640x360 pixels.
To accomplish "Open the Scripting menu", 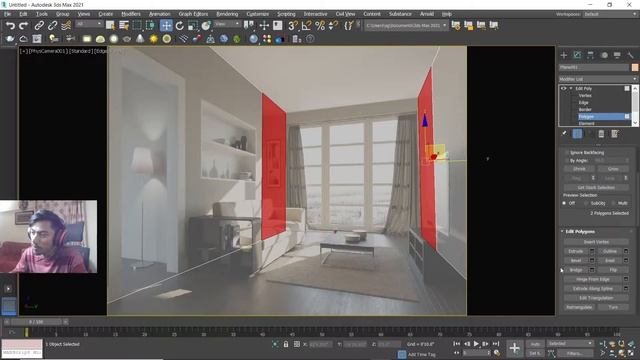I will 286,14.
